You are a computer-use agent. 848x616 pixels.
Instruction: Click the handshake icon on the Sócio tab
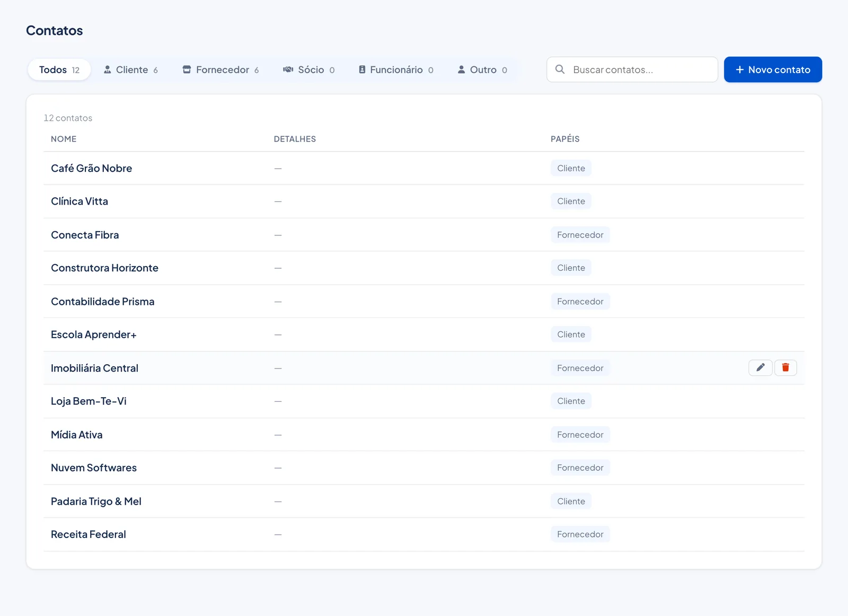coord(288,69)
